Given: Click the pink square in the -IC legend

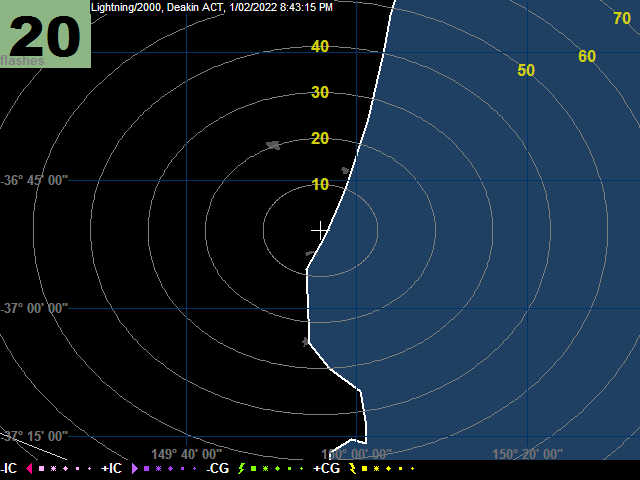Looking at the screenshot, I should [x=41, y=468].
